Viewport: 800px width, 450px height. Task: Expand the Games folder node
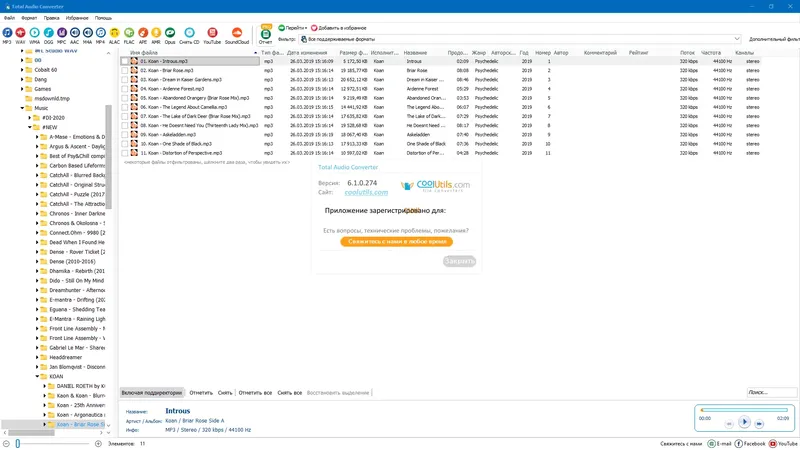(22, 89)
